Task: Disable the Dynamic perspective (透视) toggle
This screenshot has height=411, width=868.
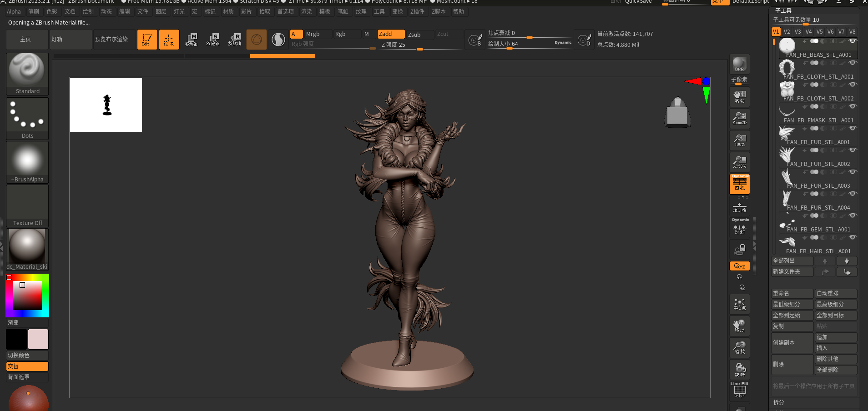Action: [x=739, y=184]
